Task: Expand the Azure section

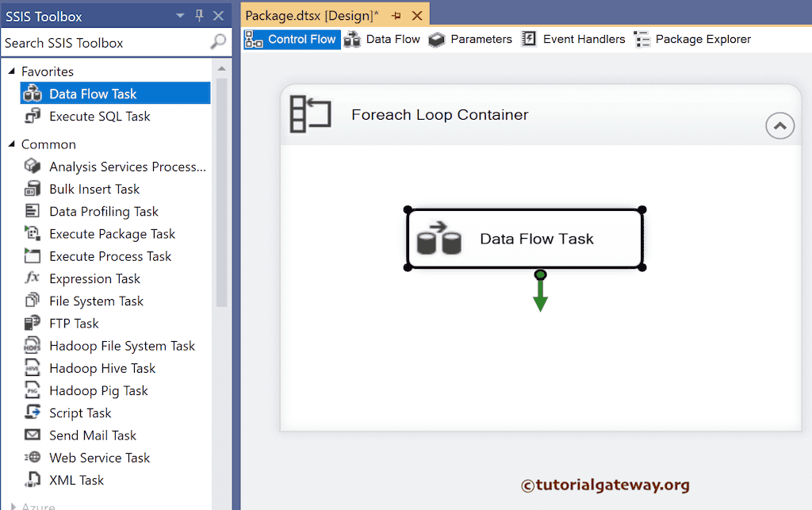Action: click(13, 504)
